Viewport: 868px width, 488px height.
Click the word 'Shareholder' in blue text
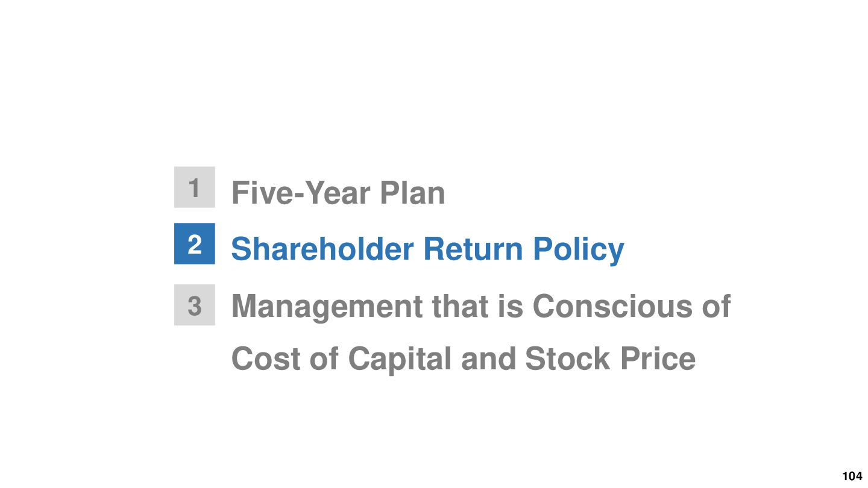point(322,249)
